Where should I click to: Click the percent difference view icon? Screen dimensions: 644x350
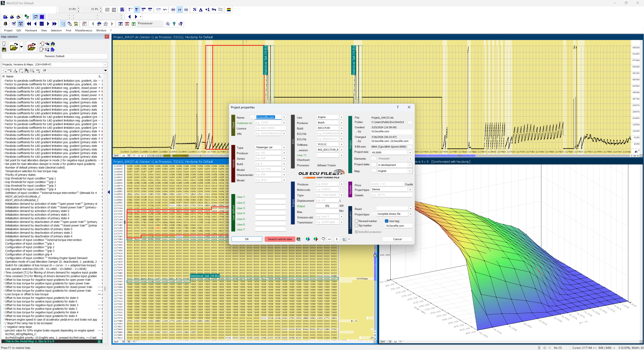pos(194,10)
